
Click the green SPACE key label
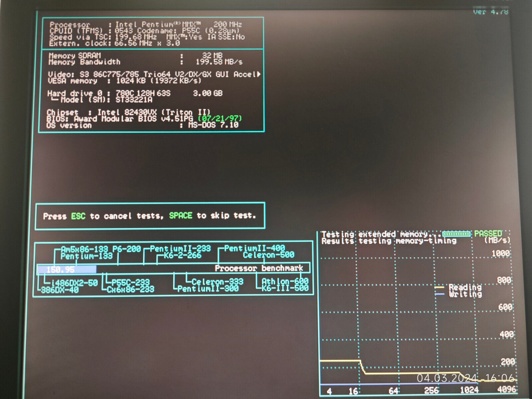[181, 216]
